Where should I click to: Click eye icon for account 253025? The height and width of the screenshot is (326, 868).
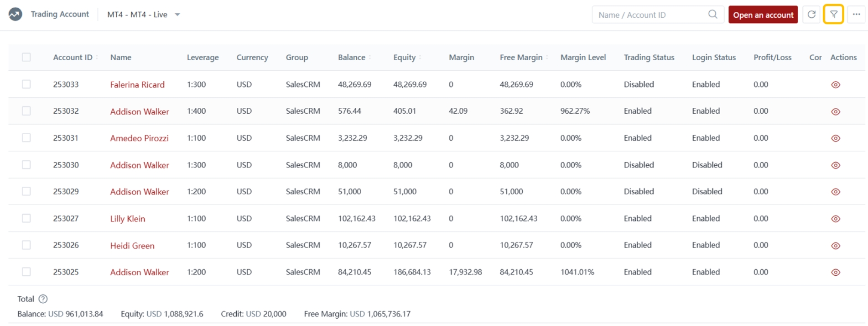(835, 273)
